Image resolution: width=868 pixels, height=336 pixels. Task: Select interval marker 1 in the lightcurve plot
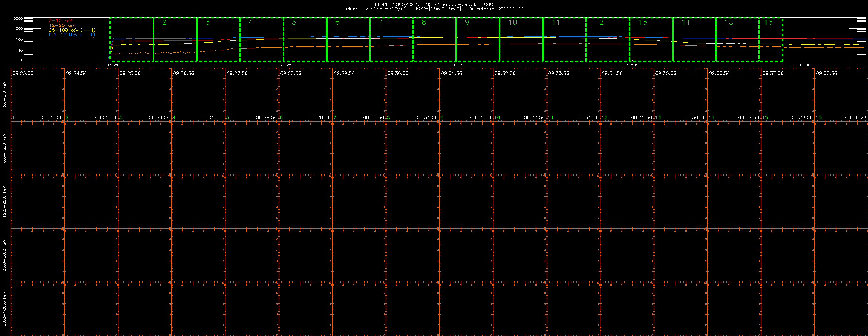121,23
